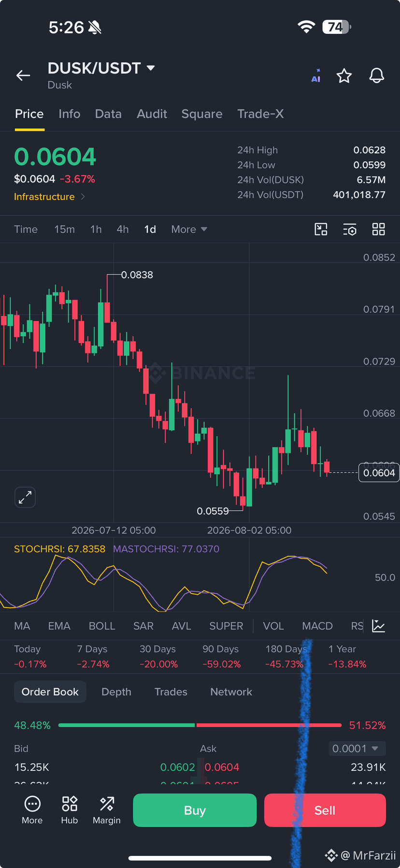Switch to the Square tab
The image size is (400, 868).
tap(202, 114)
